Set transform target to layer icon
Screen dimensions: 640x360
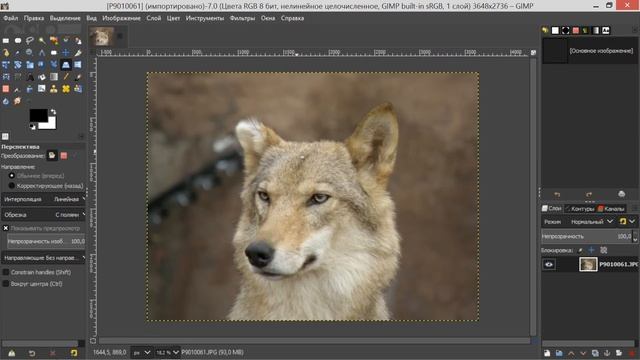click(x=52, y=156)
